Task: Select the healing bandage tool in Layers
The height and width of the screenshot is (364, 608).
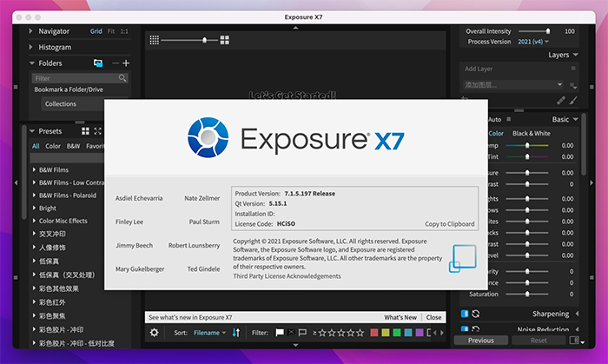Action: tap(561, 101)
